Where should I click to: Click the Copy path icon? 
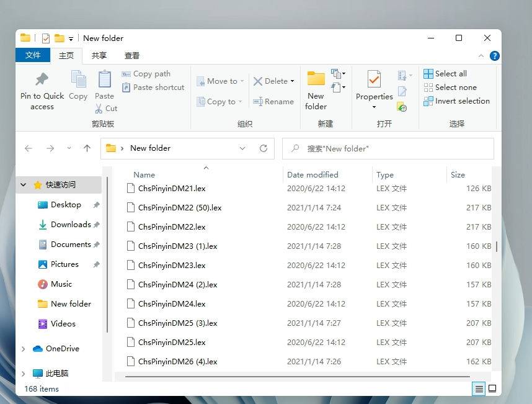click(147, 73)
